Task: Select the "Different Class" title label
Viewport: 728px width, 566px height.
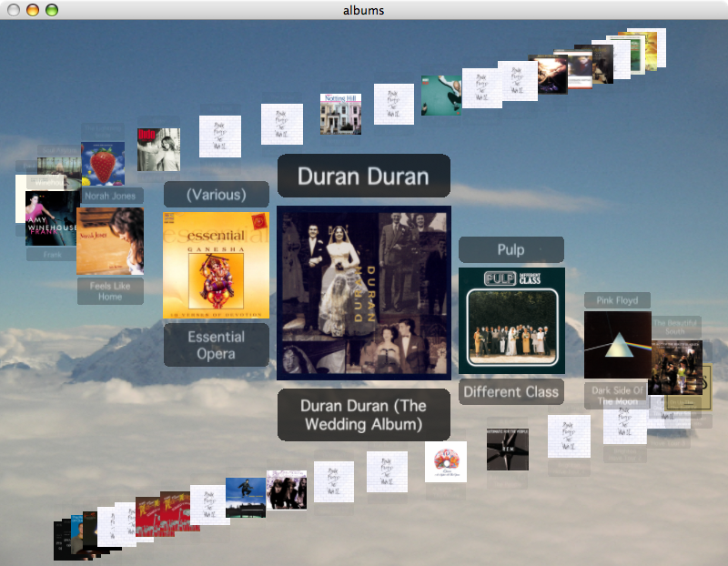Action: coord(511,391)
